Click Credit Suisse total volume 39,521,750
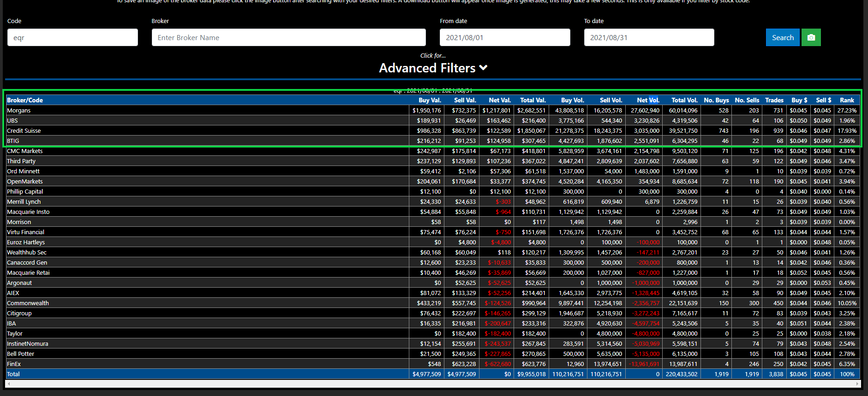 click(683, 131)
